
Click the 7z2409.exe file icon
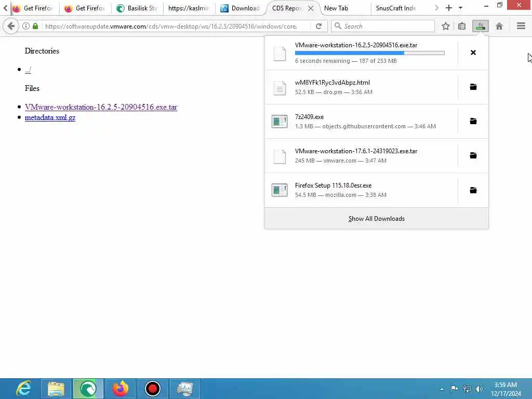[280, 122]
